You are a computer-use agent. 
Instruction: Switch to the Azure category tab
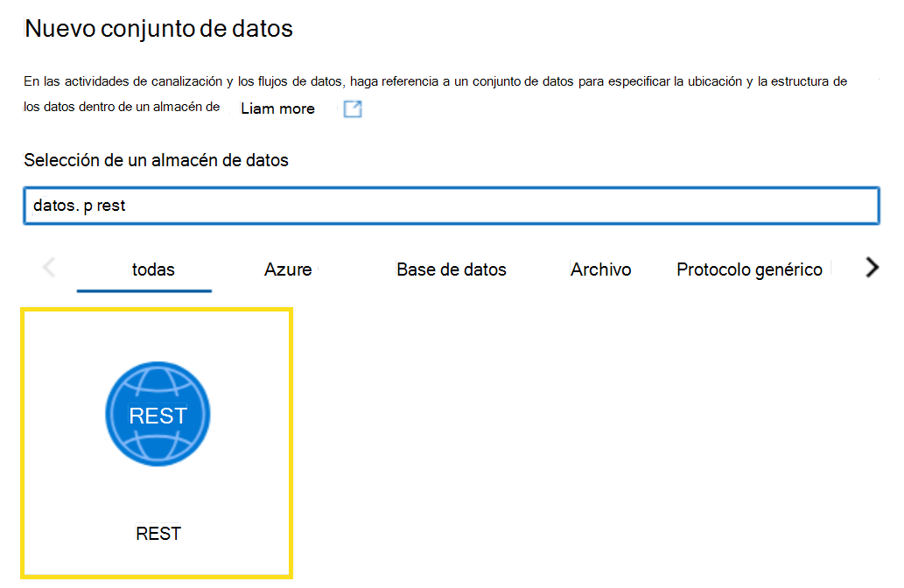click(x=288, y=269)
